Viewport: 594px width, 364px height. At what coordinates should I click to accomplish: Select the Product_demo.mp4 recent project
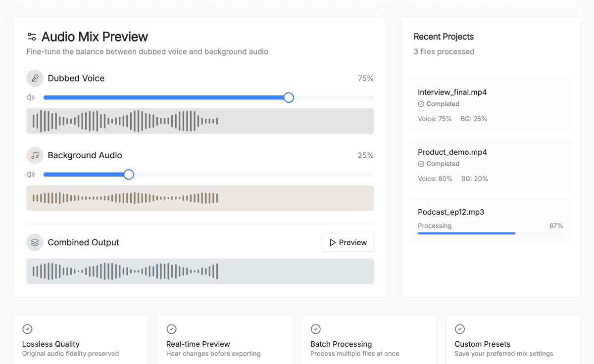pyautogui.click(x=490, y=165)
